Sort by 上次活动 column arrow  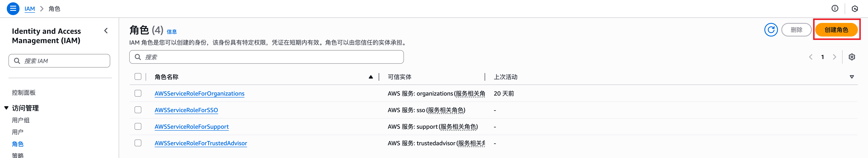[851, 77]
